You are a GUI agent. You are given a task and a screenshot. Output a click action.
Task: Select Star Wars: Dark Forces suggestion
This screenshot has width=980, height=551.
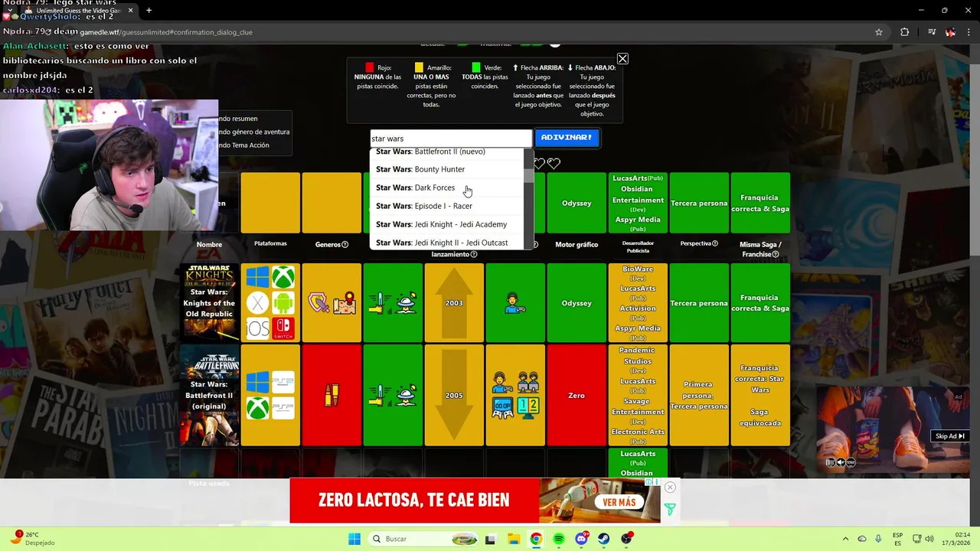[446, 187]
